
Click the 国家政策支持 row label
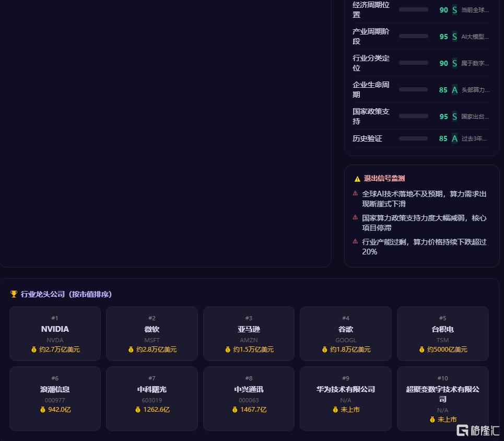point(371,116)
